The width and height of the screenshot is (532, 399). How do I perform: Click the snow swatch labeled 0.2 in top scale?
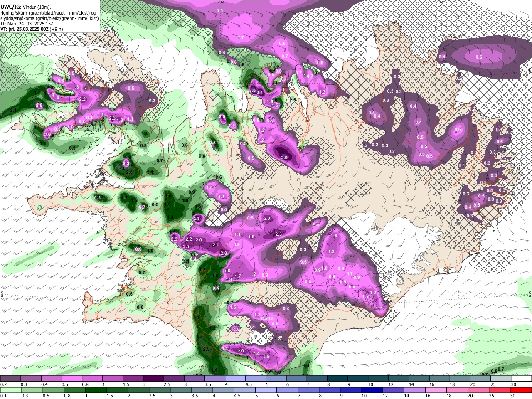click(10, 379)
